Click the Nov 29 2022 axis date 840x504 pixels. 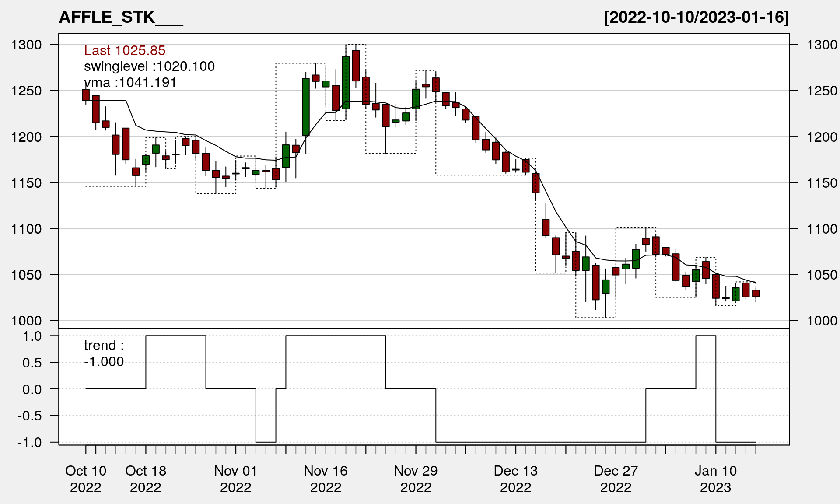416,479
